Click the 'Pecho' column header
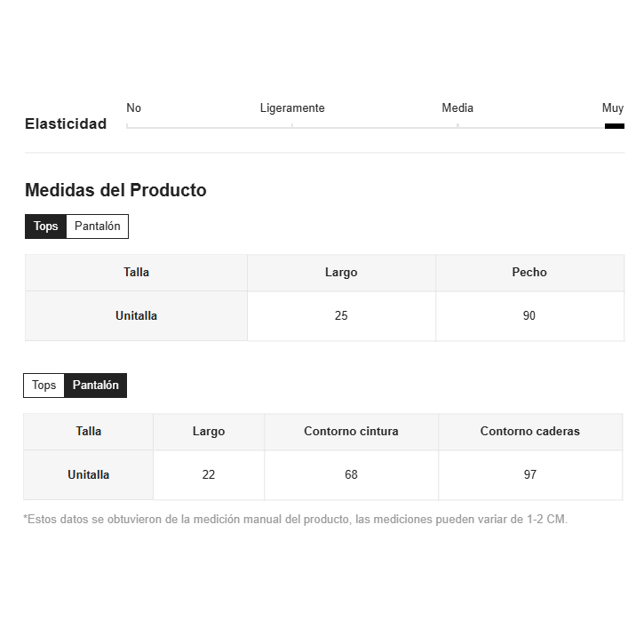This screenshot has width=644, height=644. coord(529,273)
